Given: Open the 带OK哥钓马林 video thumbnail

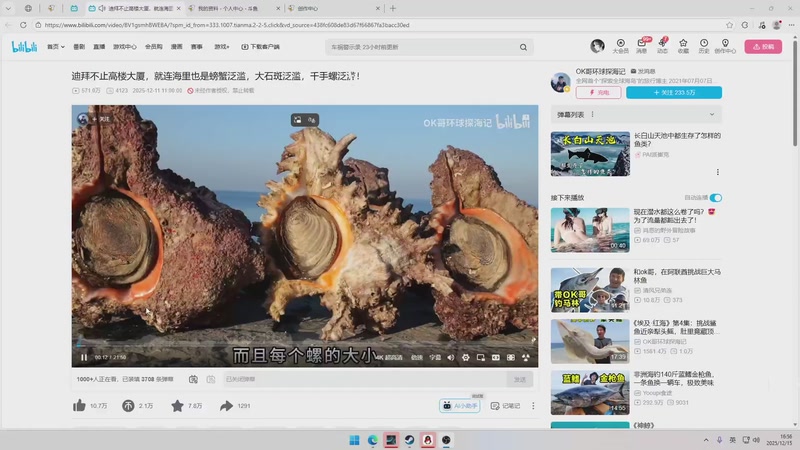Looking at the screenshot, I should click(590, 290).
